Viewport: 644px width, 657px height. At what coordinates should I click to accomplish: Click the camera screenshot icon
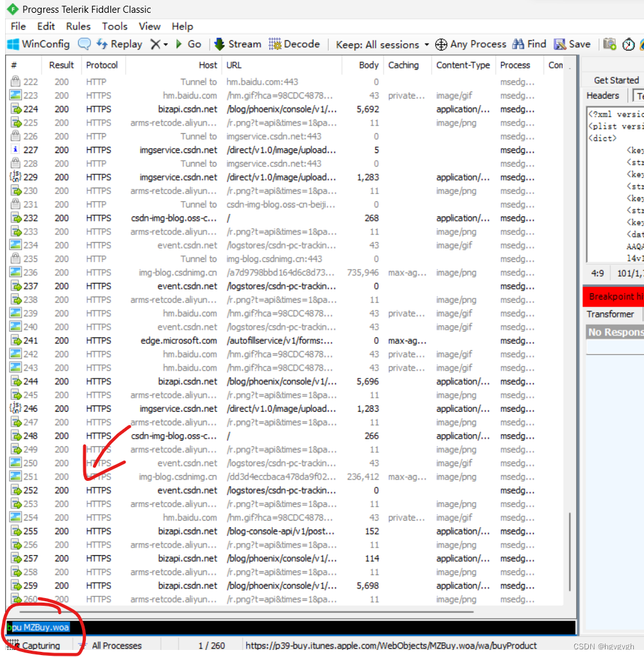(x=609, y=44)
